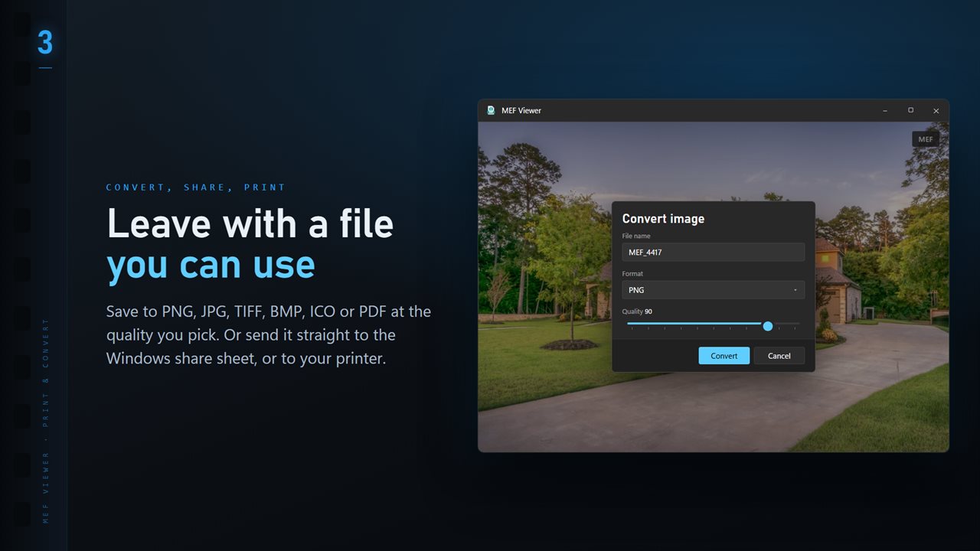Click the Quality slider thumb
This screenshot has height=551, width=980.
[x=768, y=326]
